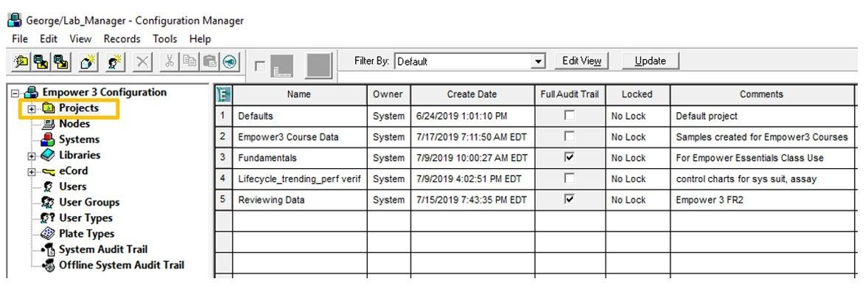Open the Tools menu
868x295 pixels.
[165, 39]
